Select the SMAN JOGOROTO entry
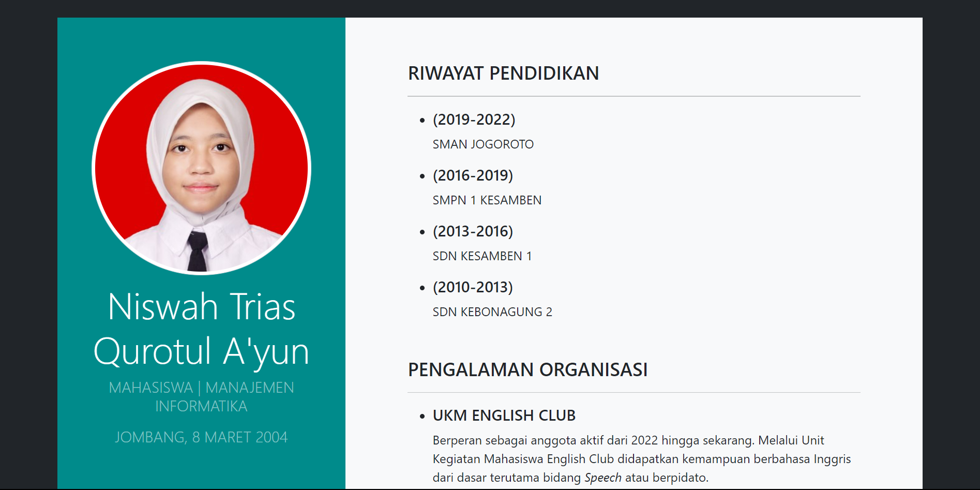 click(x=483, y=144)
